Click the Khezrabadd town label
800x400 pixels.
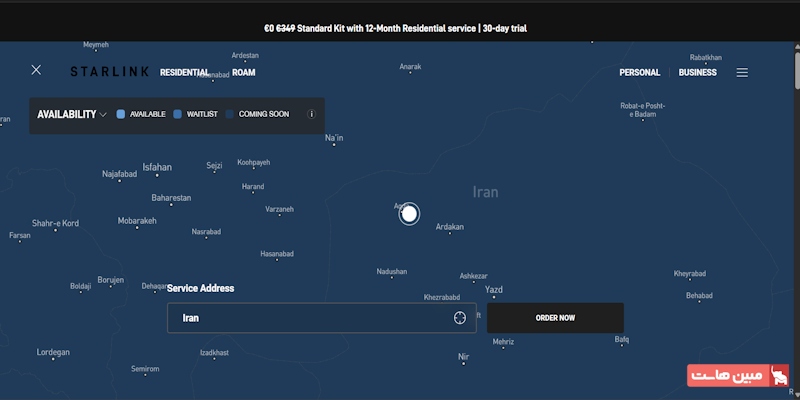[x=442, y=297]
